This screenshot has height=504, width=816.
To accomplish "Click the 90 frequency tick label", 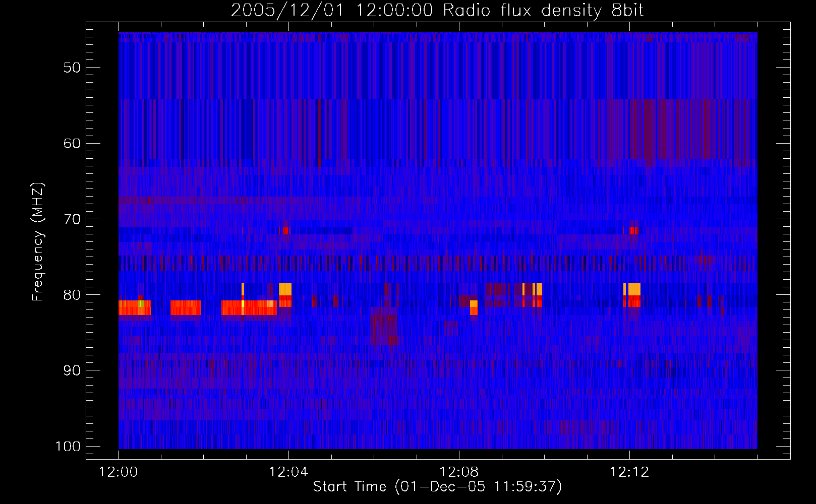I will coord(72,370).
